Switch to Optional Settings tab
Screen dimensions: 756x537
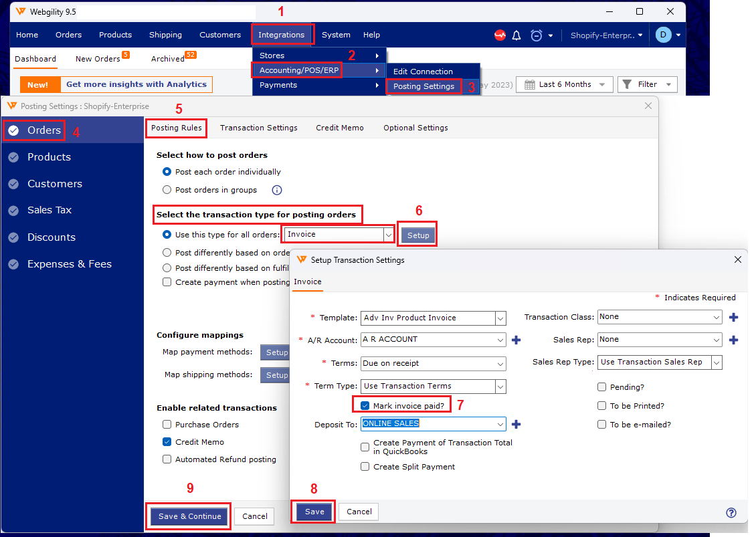(415, 128)
